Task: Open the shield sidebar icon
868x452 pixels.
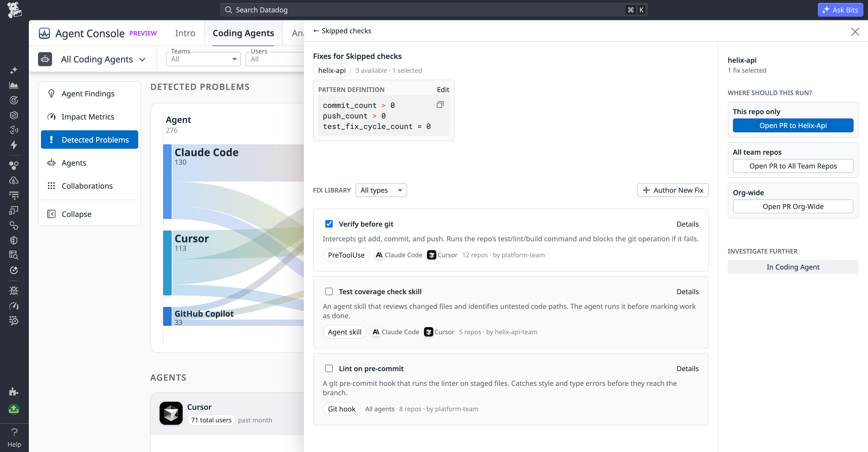Action: (14, 240)
